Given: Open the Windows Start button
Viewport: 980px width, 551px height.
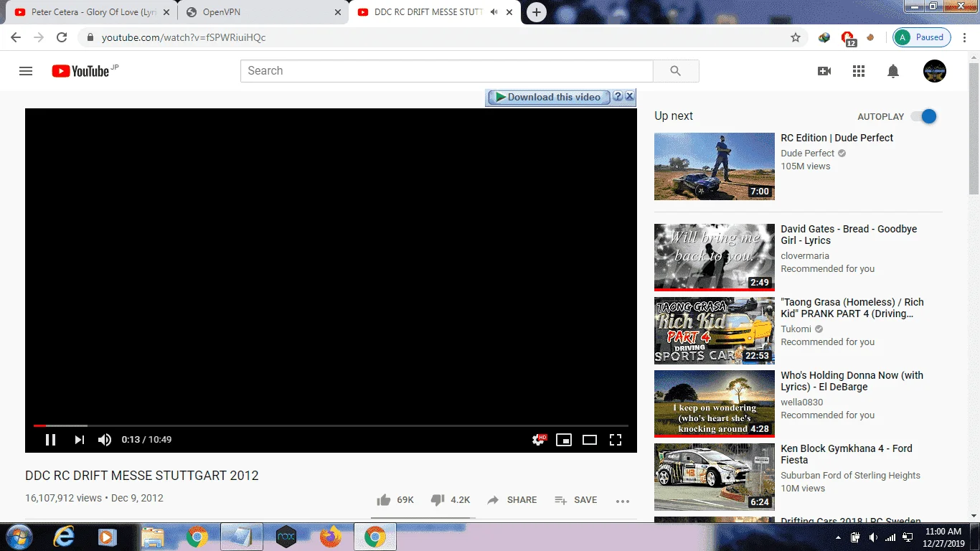Looking at the screenshot, I should 18,537.
